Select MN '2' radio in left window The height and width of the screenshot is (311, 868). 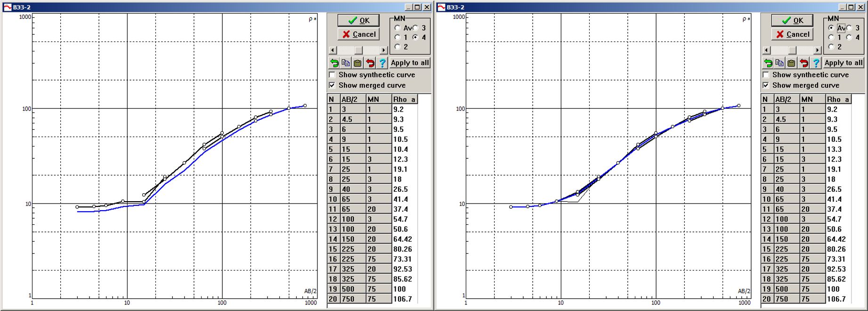(397, 47)
